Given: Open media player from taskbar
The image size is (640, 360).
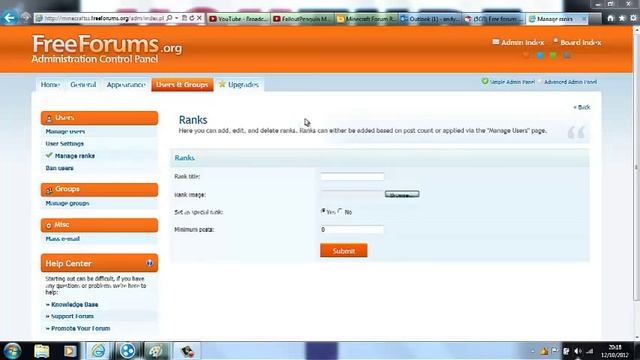Looking at the screenshot, I should pos(70,351).
